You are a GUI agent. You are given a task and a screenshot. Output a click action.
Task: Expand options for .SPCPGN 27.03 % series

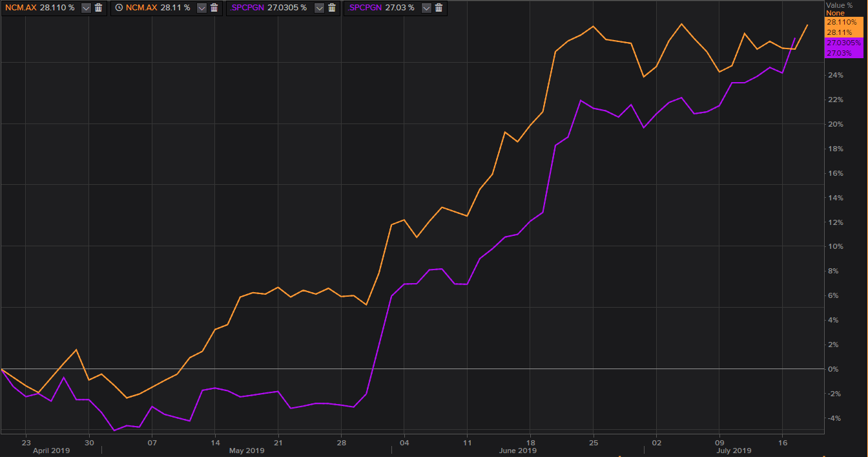(x=426, y=8)
